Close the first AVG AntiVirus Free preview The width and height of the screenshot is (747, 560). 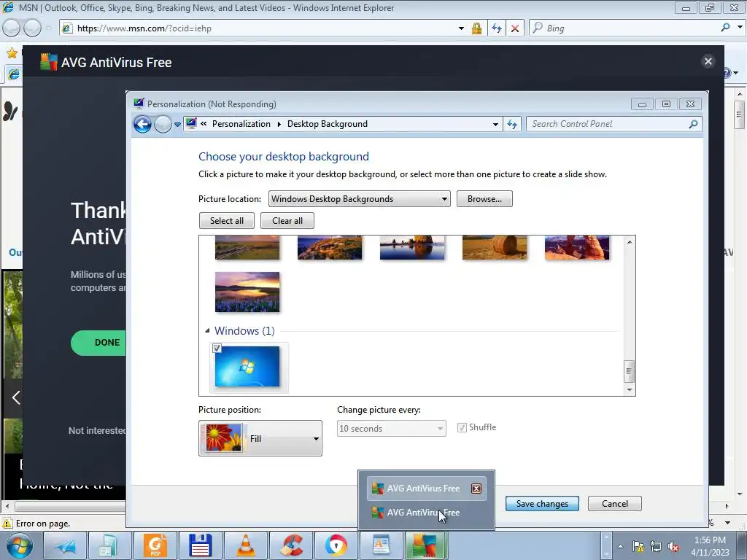click(476, 489)
